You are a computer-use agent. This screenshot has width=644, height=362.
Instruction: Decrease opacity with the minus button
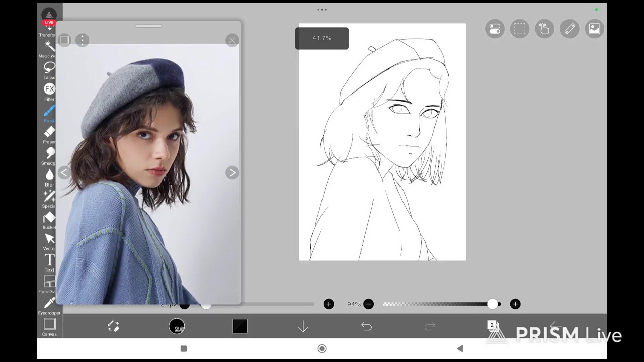tap(369, 304)
